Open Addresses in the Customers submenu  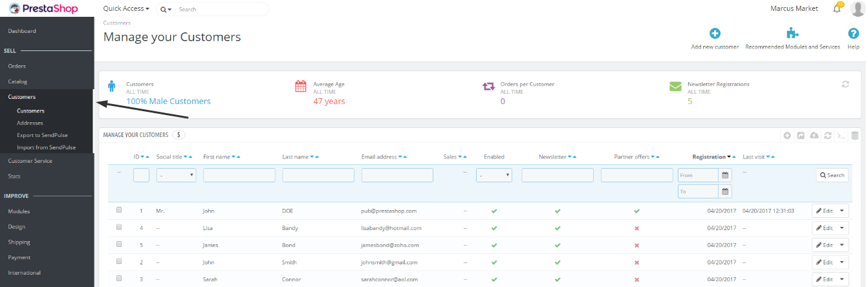pyautogui.click(x=30, y=123)
